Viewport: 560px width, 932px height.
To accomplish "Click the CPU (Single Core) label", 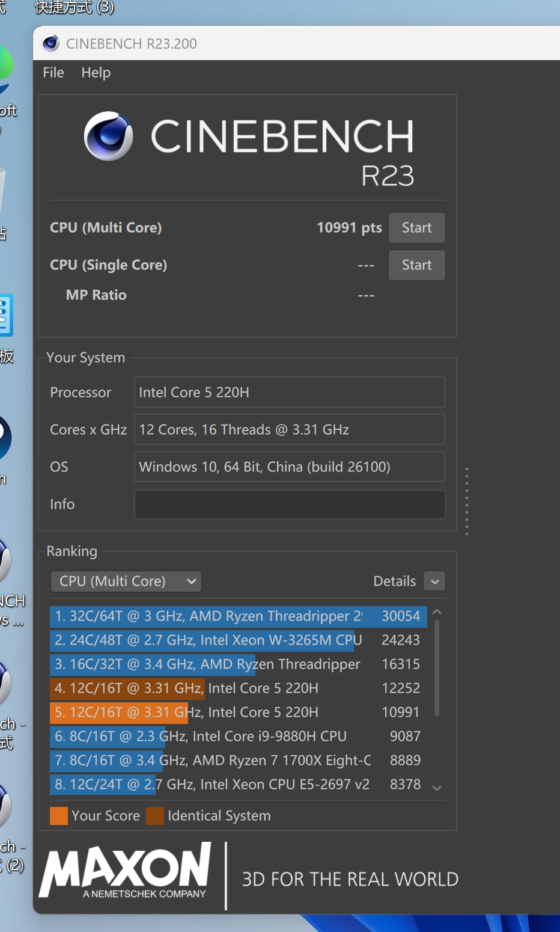I will [x=109, y=265].
